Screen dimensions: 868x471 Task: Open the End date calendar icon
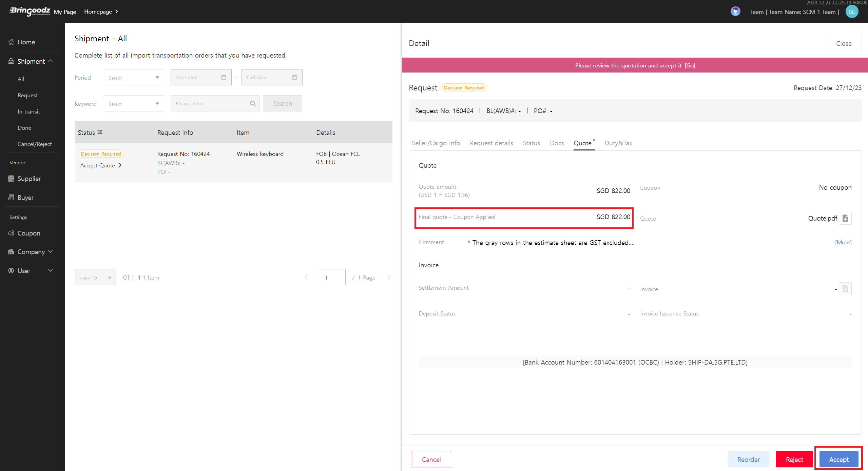click(x=294, y=77)
